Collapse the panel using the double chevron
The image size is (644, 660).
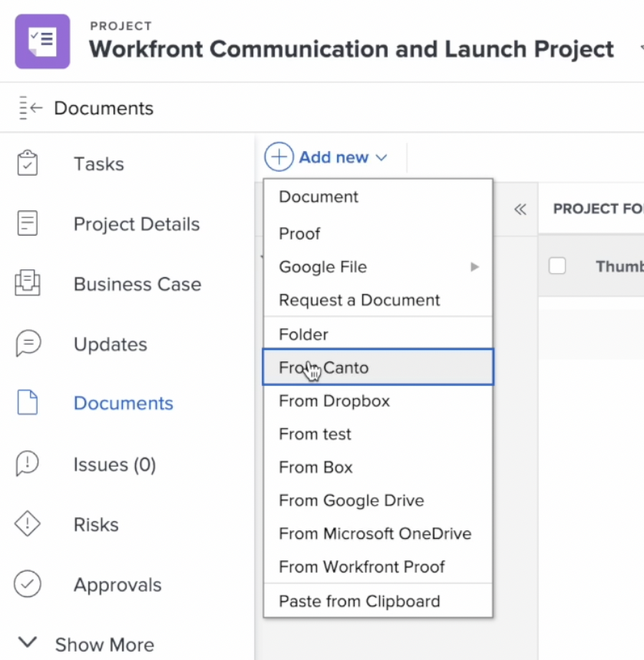[520, 209]
